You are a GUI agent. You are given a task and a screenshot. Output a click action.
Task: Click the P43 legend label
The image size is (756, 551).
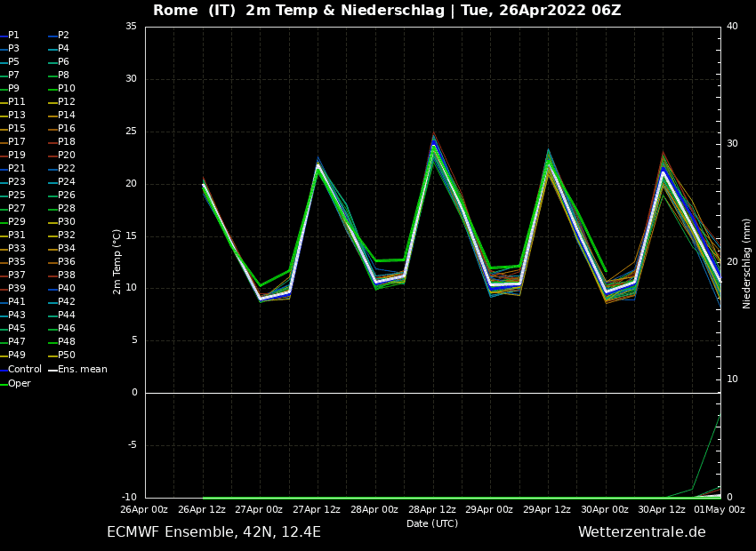pyautogui.click(x=12, y=315)
